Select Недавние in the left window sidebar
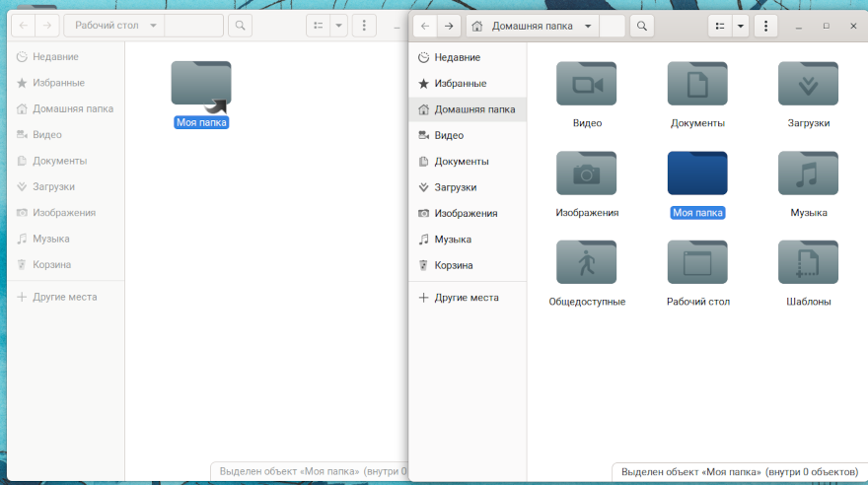The height and width of the screenshot is (485, 868). pos(57,57)
